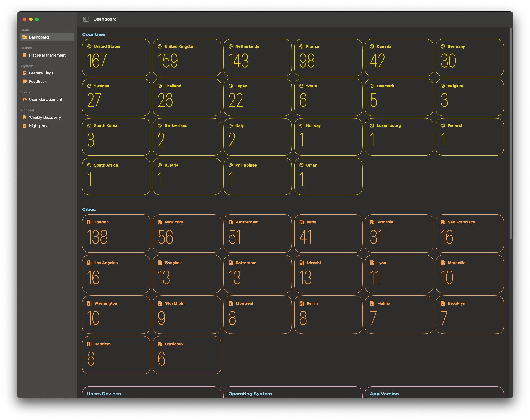
Task: Click the Brooklyn city card
Action: [x=470, y=315]
